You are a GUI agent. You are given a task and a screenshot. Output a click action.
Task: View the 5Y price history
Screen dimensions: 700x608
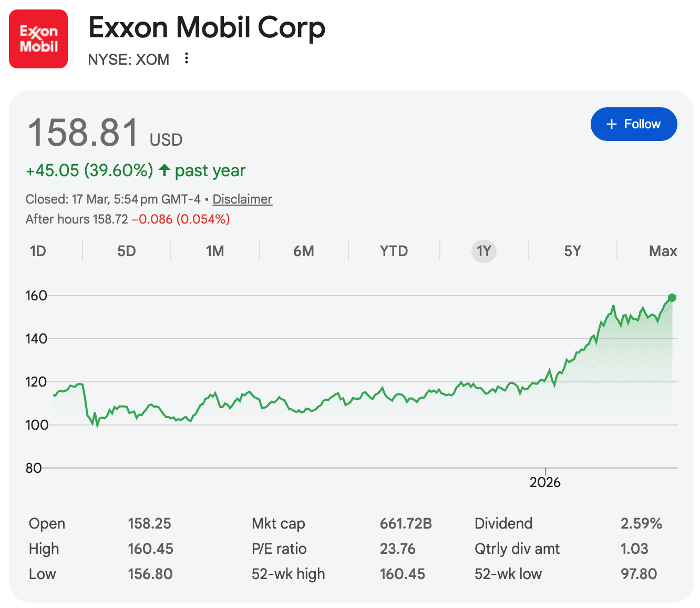point(572,251)
